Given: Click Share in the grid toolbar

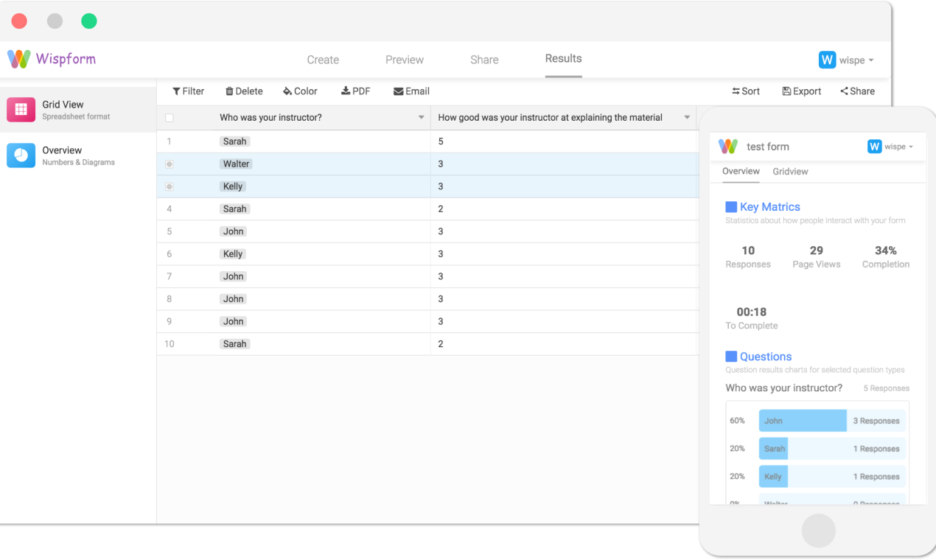Looking at the screenshot, I should [857, 91].
